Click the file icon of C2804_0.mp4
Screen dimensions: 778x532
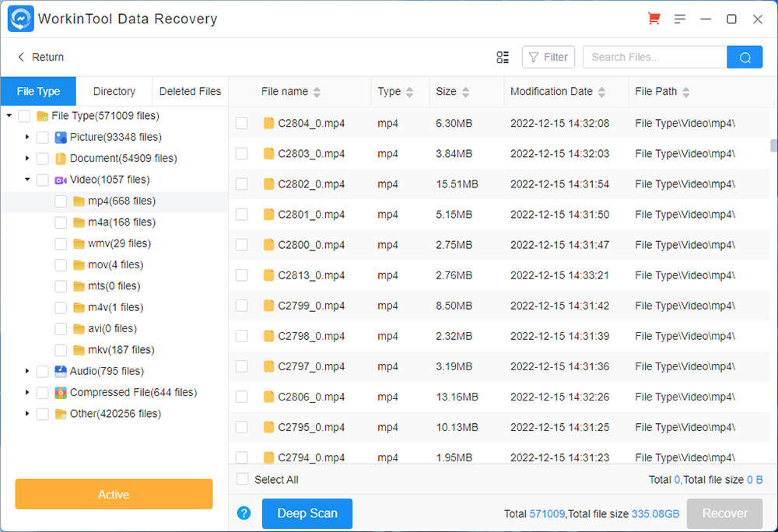point(268,123)
